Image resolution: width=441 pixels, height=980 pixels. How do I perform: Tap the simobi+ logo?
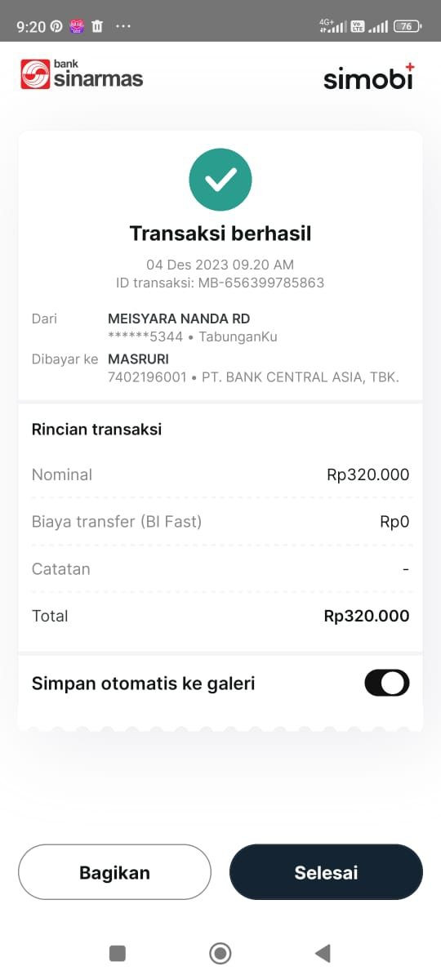click(369, 77)
